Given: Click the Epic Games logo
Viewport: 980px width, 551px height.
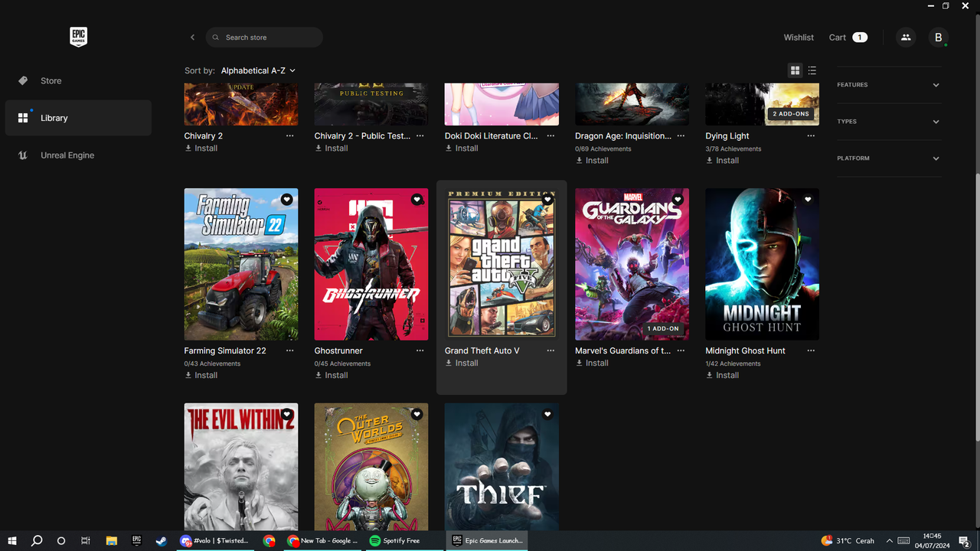Looking at the screenshot, I should click(78, 37).
